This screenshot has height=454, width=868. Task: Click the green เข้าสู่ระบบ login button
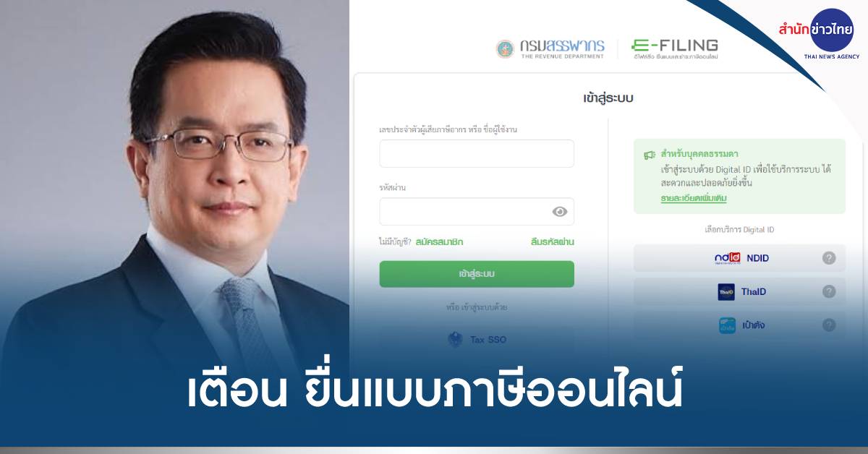pos(477,274)
